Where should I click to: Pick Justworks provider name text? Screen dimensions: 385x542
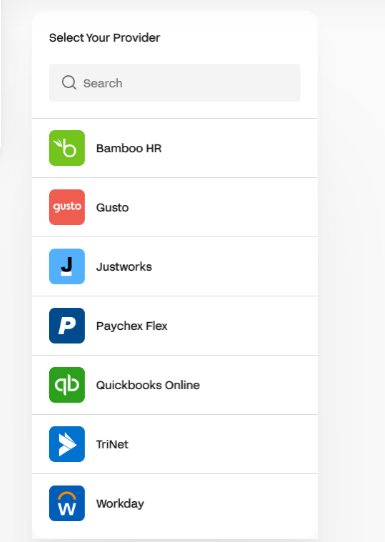[124, 267]
